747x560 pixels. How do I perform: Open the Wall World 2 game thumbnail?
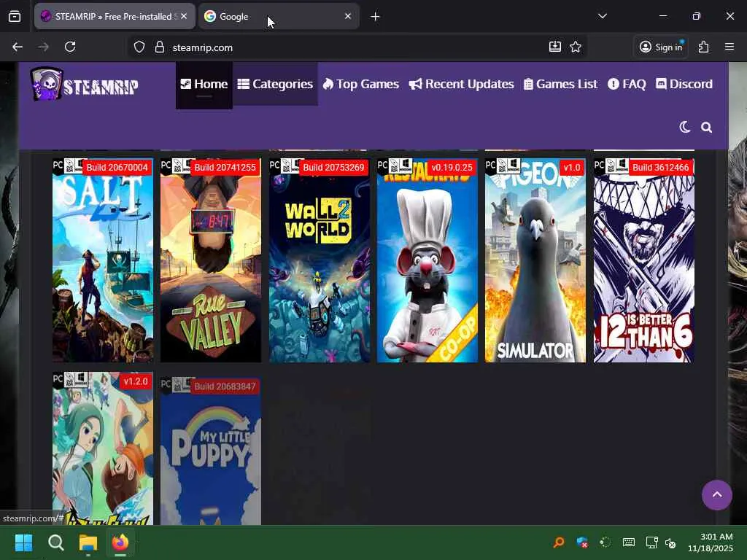[320, 260]
